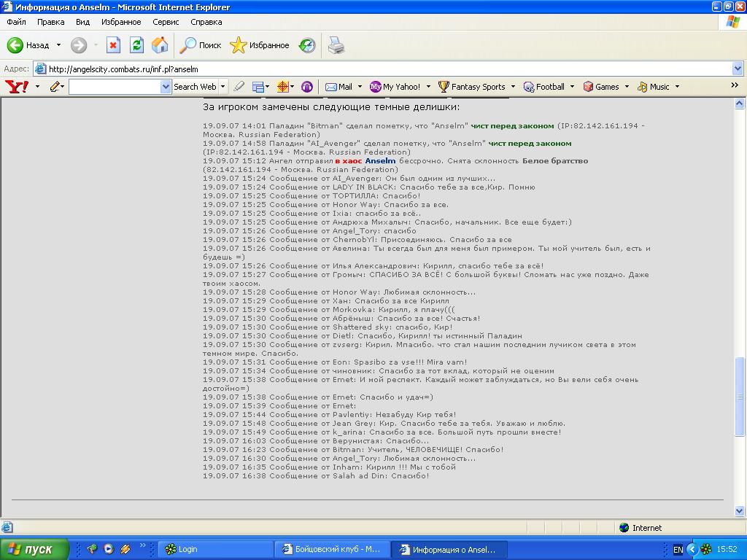Click the Yahoo toolbar highlighter icon
This screenshot has width=747, height=560.
click(239, 87)
